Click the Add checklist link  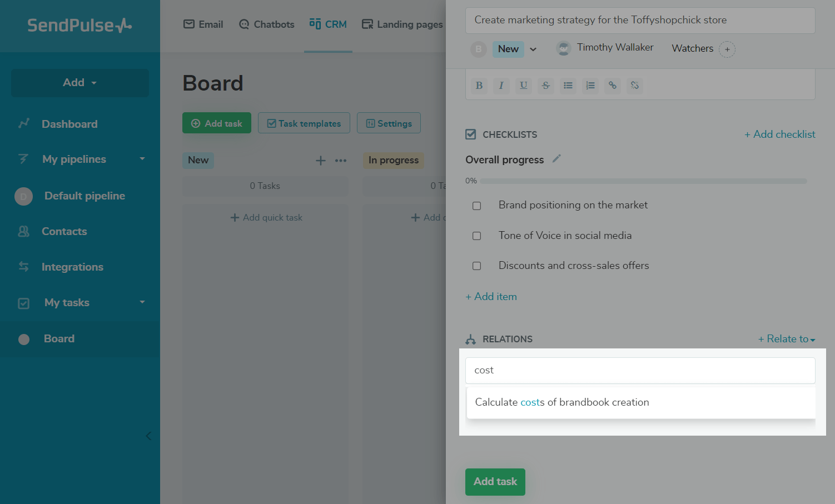click(x=779, y=134)
